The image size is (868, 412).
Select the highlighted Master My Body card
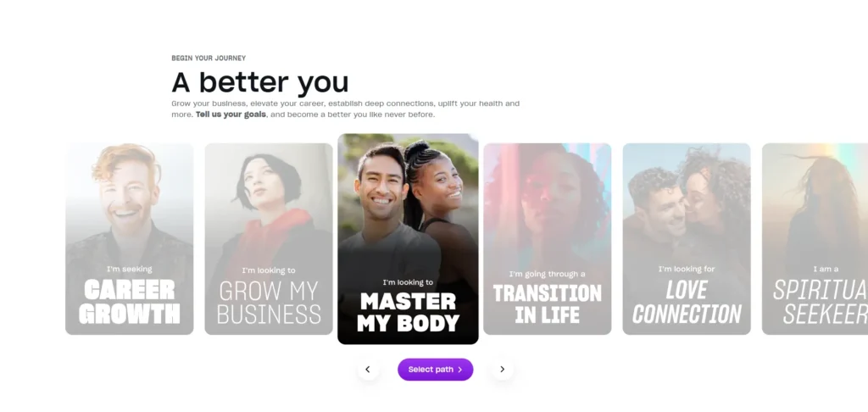coord(408,239)
